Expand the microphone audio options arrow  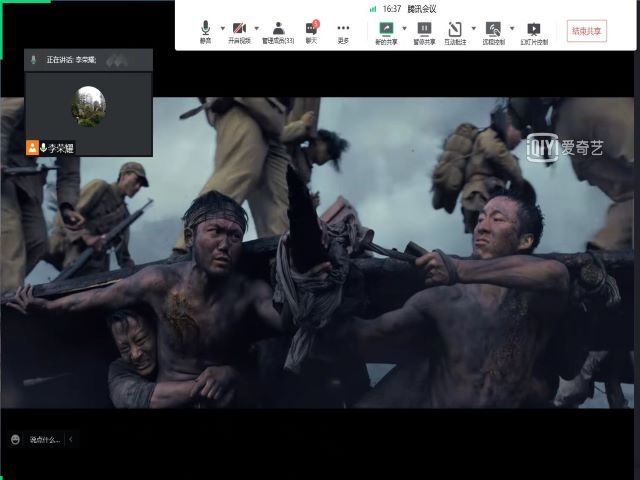(x=222, y=28)
